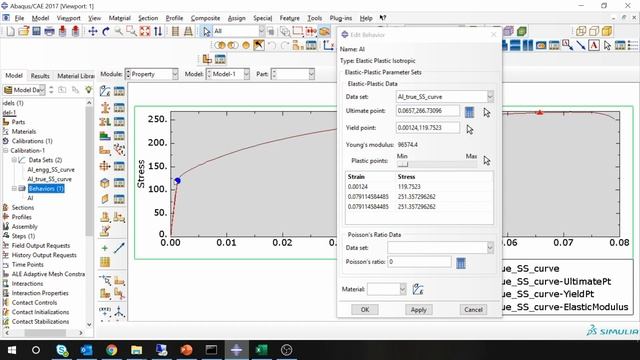Open the File menu
Image resolution: width=640 pixels, height=360 pixels.
[19, 18]
